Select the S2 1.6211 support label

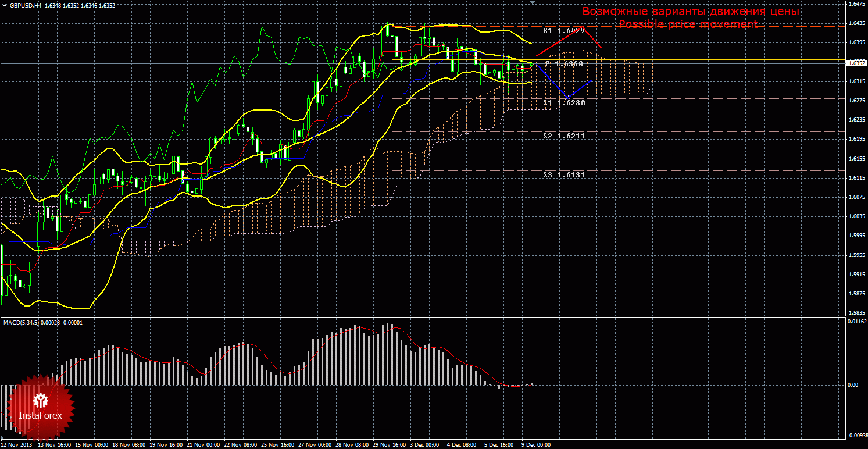point(564,136)
